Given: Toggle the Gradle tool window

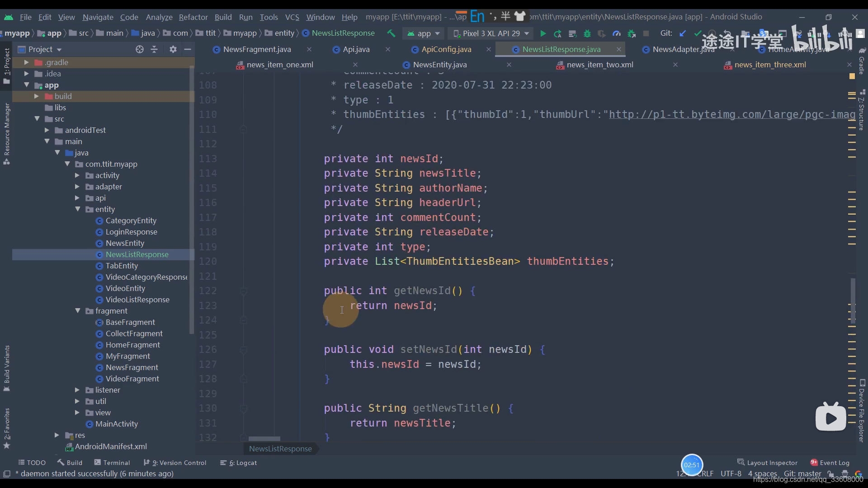Looking at the screenshot, I should [x=862, y=61].
